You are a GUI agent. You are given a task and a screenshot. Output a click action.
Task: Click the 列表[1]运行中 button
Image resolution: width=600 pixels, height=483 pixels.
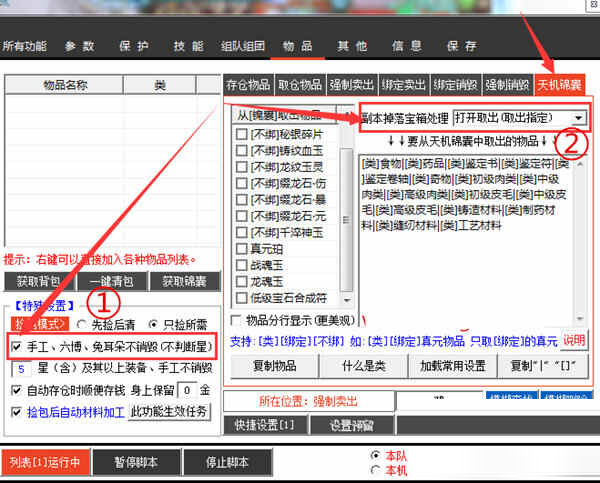tap(45, 462)
